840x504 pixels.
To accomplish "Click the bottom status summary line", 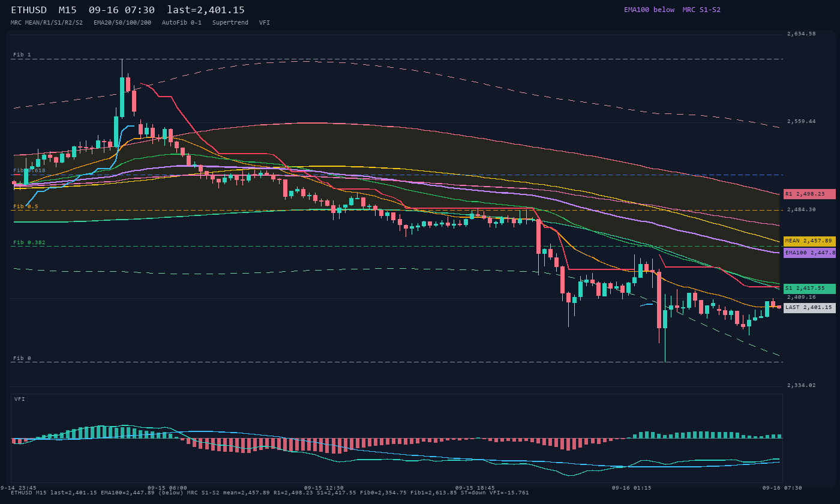I will pyautogui.click(x=270, y=493).
